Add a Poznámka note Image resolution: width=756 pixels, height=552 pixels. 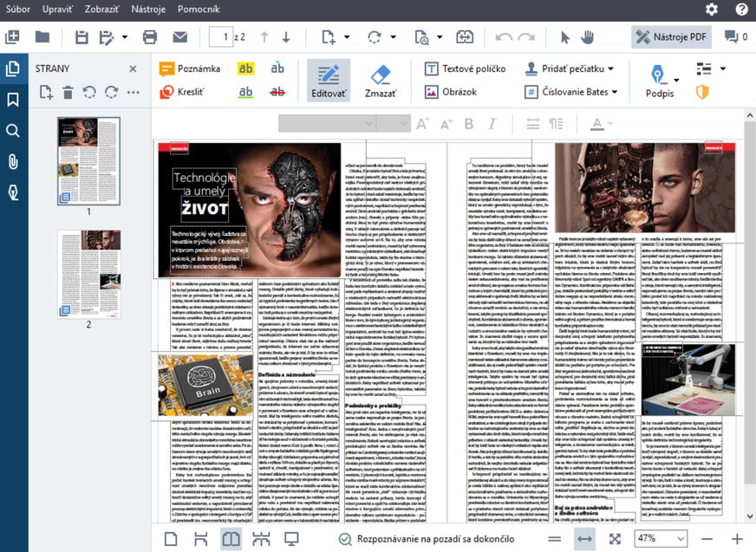[190, 68]
